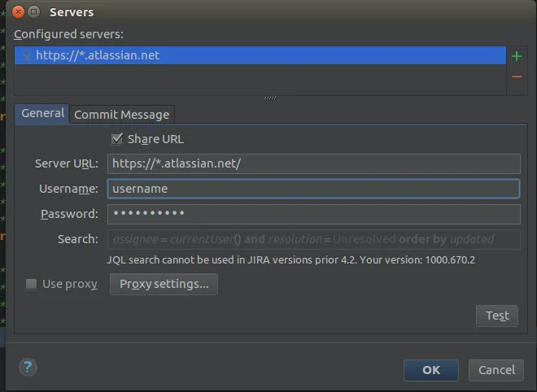Add a new server with the plus icon

point(516,56)
